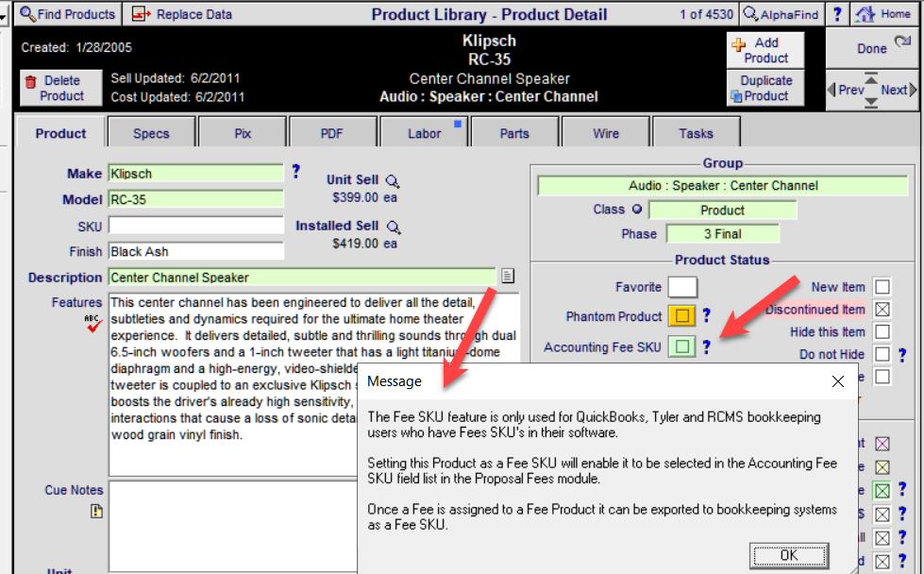Open Group field Audio : Speaker : Center Channel

coord(723,186)
